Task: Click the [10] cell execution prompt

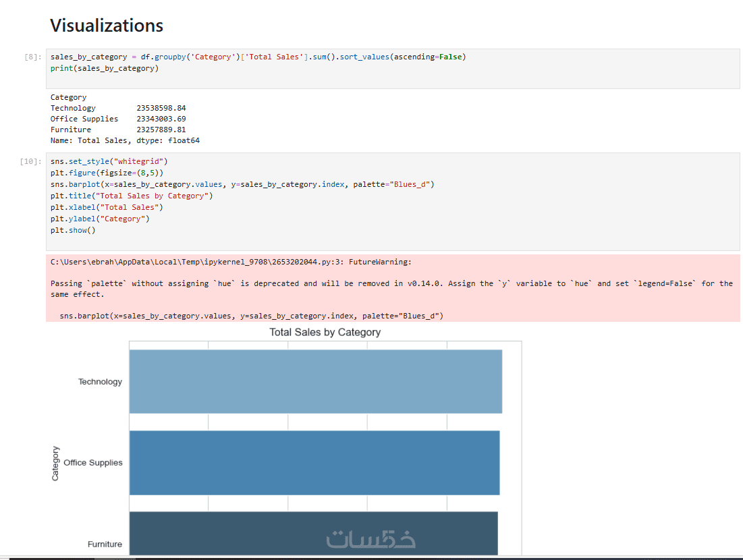Action: pyautogui.click(x=31, y=162)
